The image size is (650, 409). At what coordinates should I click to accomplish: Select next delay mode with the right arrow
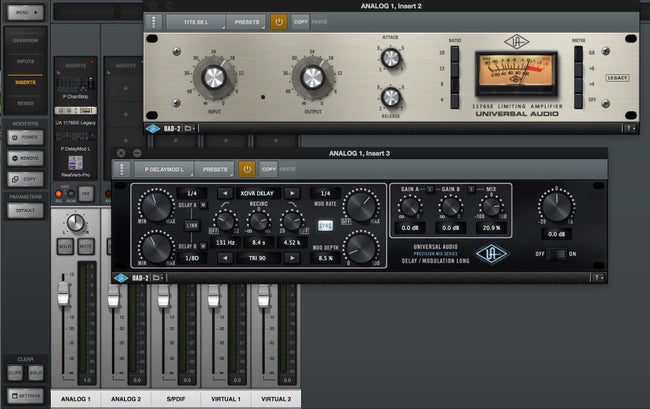click(292, 192)
